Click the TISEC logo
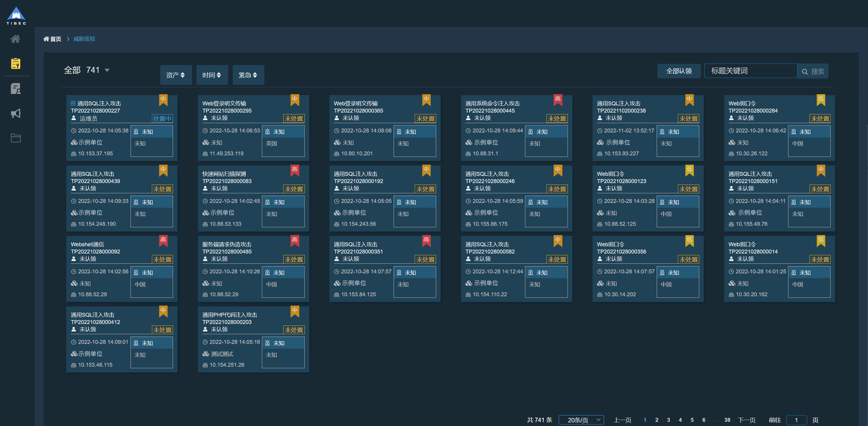The height and width of the screenshot is (426, 868). pyautogui.click(x=16, y=16)
